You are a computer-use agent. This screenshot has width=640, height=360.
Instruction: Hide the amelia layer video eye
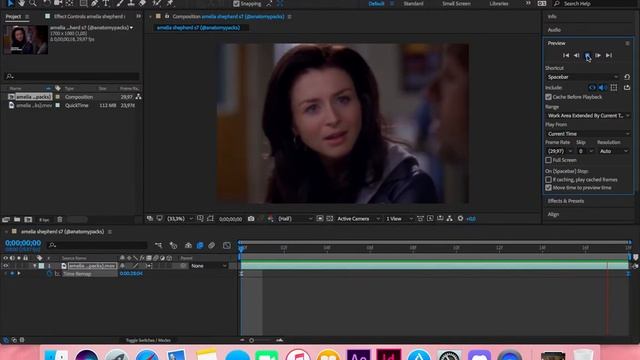pos(6,266)
